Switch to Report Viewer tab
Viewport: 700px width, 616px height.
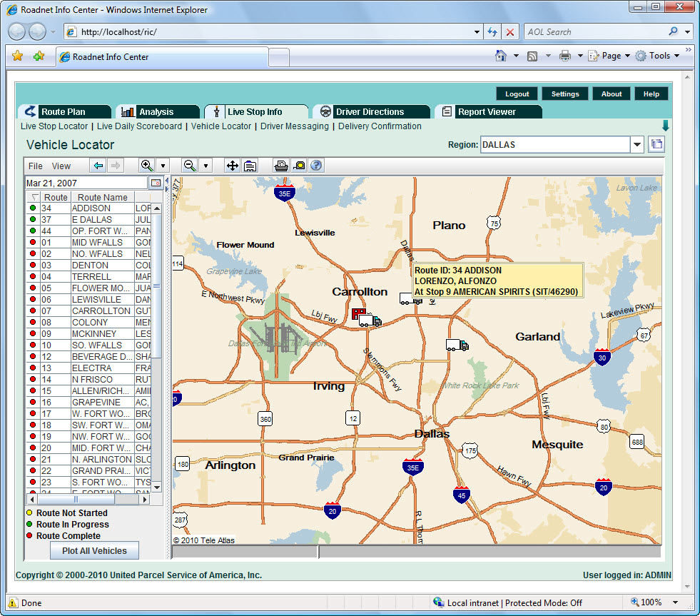point(489,111)
